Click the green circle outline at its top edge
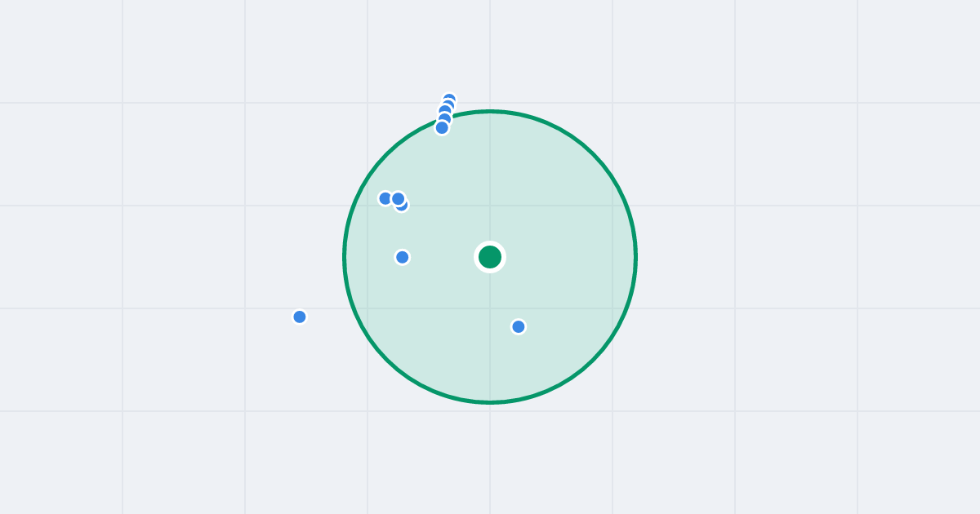 490,112
